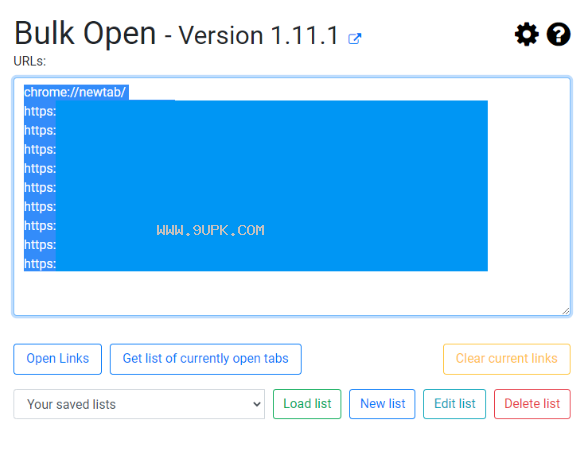Get list of currently open tabs
The width and height of the screenshot is (586, 465).
click(206, 359)
